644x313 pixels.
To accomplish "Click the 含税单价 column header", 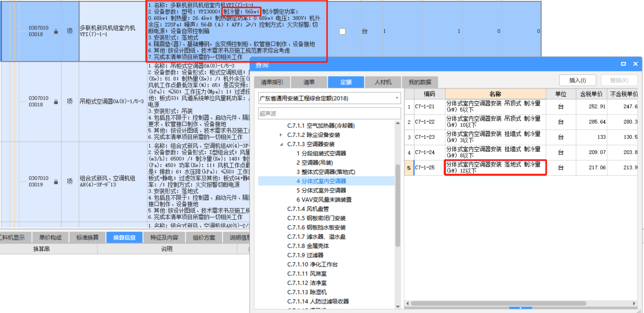I will click(x=591, y=94).
